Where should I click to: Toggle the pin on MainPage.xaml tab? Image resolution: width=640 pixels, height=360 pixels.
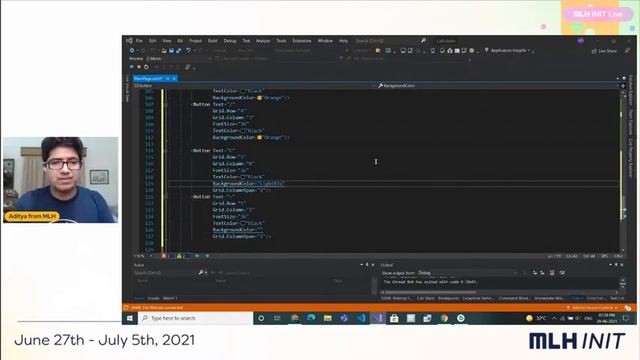(x=168, y=78)
